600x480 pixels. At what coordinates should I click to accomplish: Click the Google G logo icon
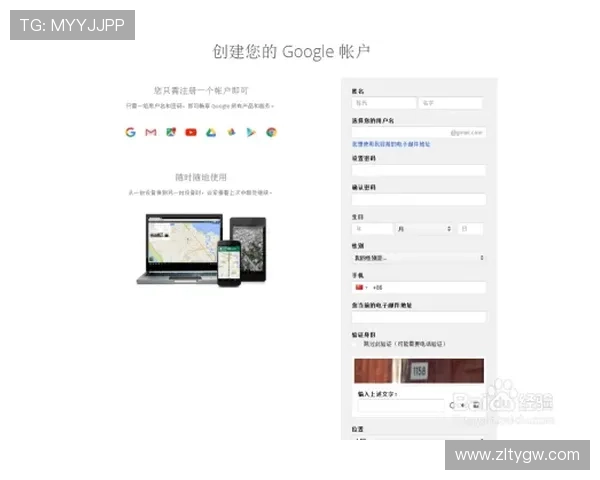tap(130, 132)
